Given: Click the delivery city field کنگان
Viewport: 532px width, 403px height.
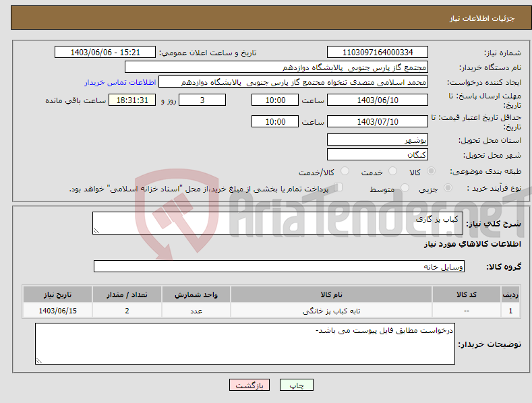Looking at the screenshot, I should [378, 155].
